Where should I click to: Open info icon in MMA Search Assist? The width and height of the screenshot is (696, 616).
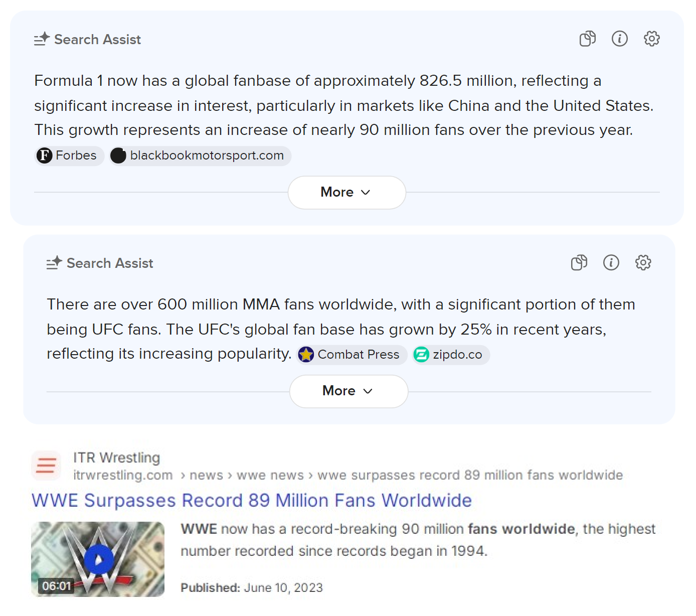(x=611, y=262)
